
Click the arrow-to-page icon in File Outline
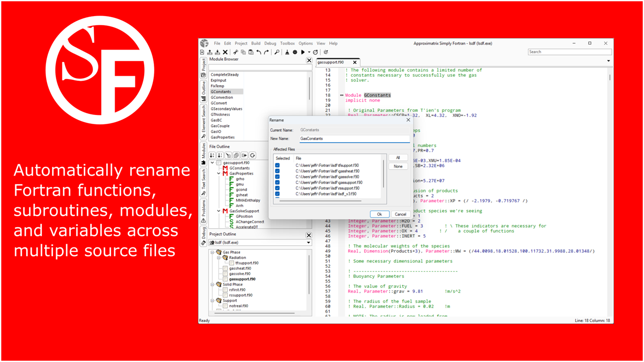click(244, 155)
